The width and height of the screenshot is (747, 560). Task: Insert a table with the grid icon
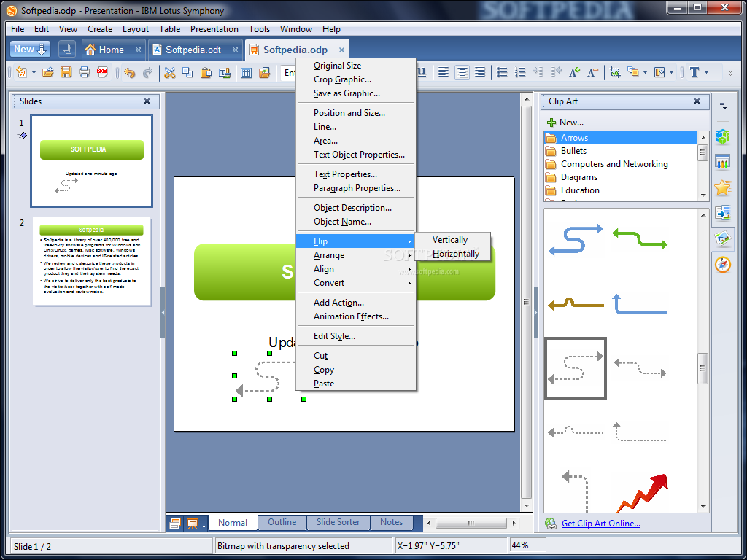point(246,72)
